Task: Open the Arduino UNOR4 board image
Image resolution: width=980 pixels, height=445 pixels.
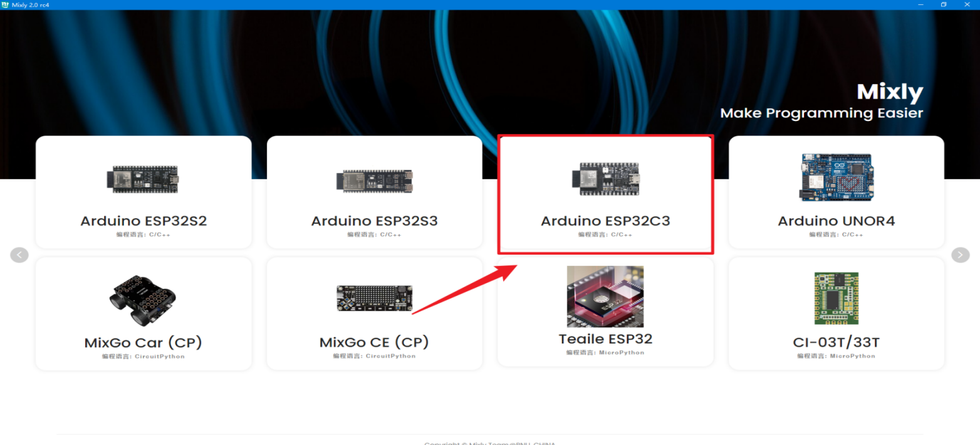Action: pos(836,177)
